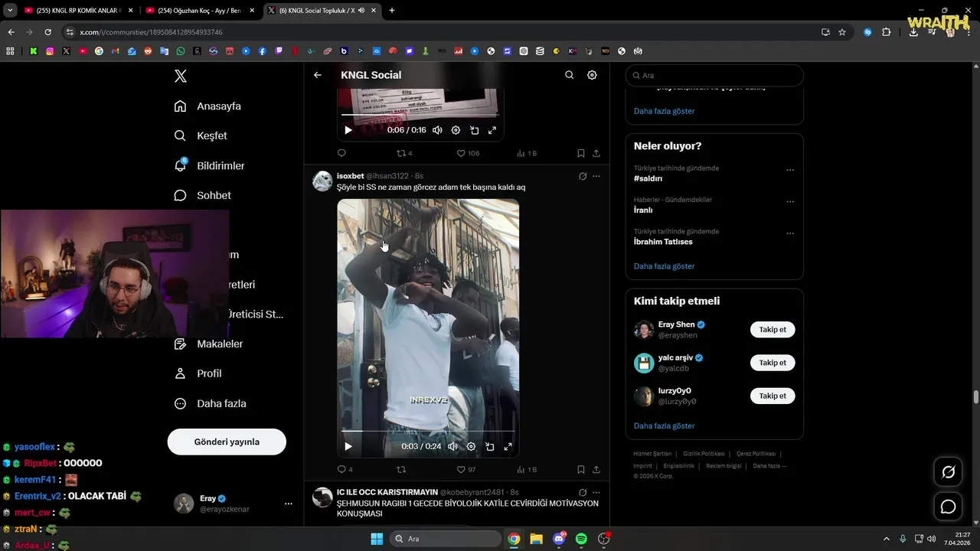Click the taskbar Ara search box

click(446, 539)
